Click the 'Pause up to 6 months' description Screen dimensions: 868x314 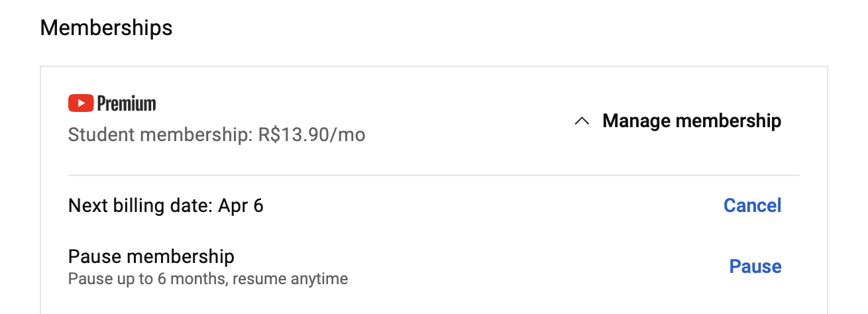click(x=208, y=278)
